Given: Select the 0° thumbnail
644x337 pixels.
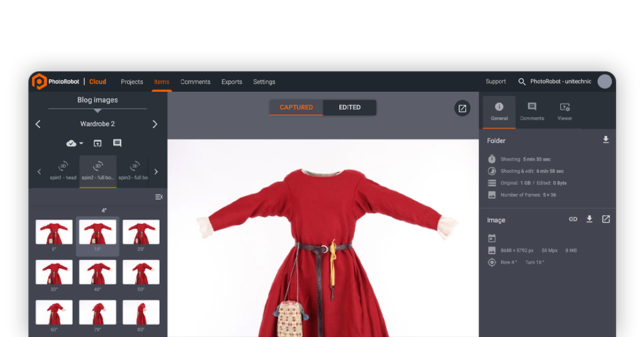Looking at the screenshot, I should click(x=54, y=232).
